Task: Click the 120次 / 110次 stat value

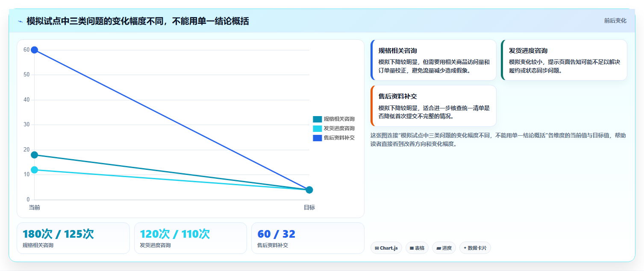Action: (175, 234)
